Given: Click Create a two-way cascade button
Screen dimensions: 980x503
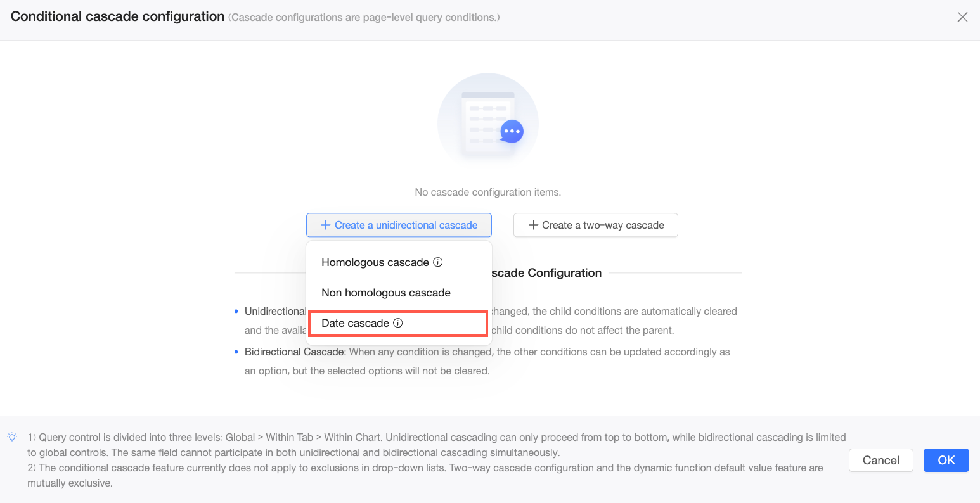Looking at the screenshot, I should click(595, 225).
